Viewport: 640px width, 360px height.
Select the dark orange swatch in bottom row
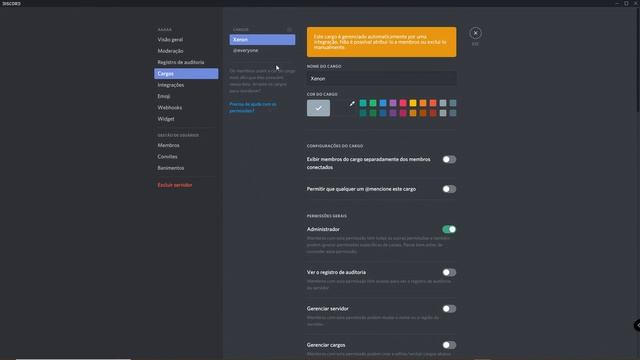[423, 113]
